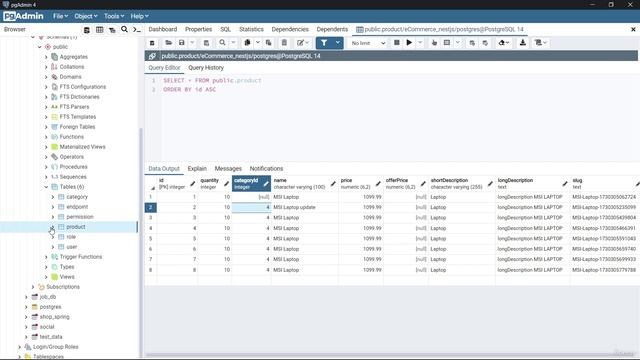The height and width of the screenshot is (360, 640).
Task: Open the Help menu
Action: (x=139, y=16)
